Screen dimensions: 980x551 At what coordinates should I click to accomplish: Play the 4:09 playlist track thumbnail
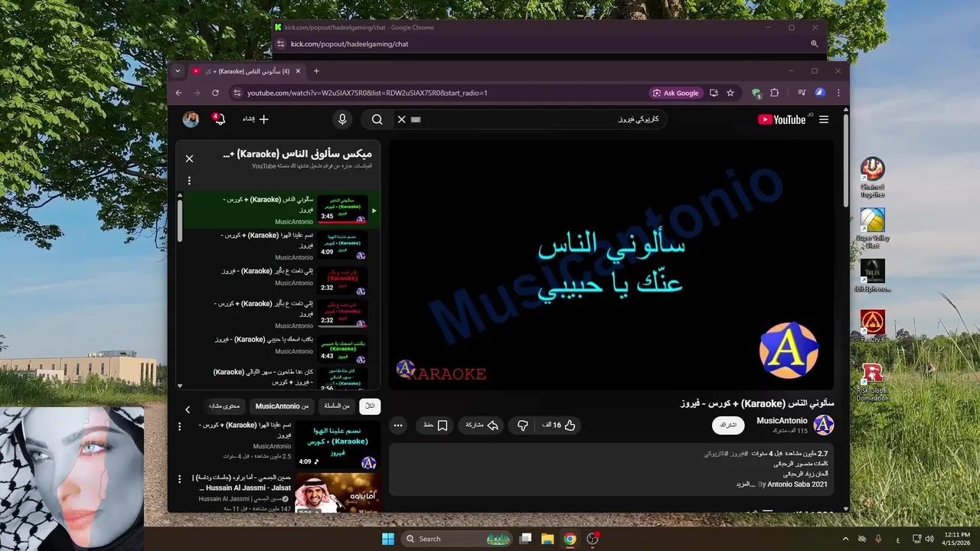point(342,246)
